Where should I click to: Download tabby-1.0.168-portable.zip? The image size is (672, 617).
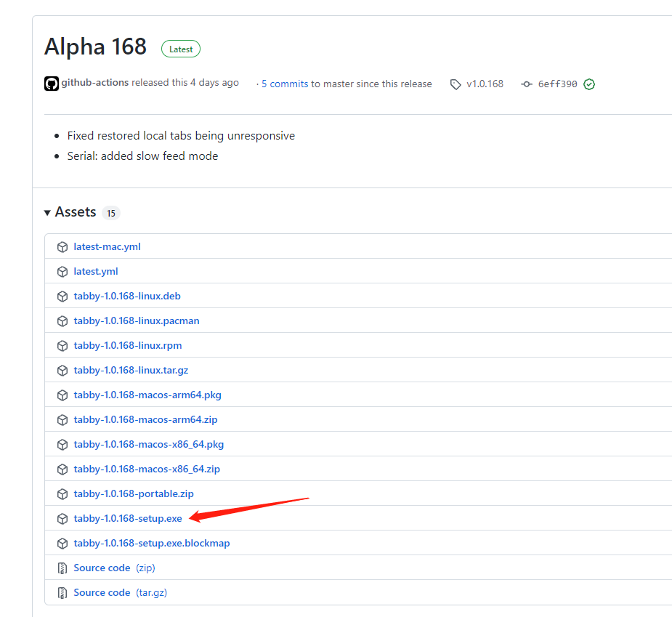pyautogui.click(x=134, y=494)
